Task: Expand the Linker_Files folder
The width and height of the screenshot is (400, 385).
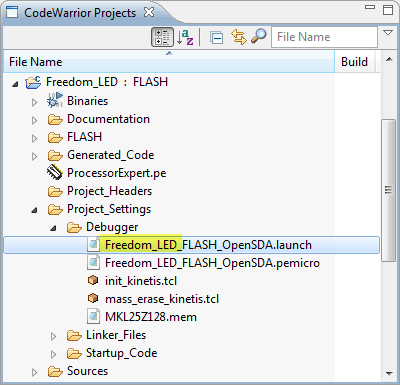Action: pyautogui.click(x=53, y=336)
